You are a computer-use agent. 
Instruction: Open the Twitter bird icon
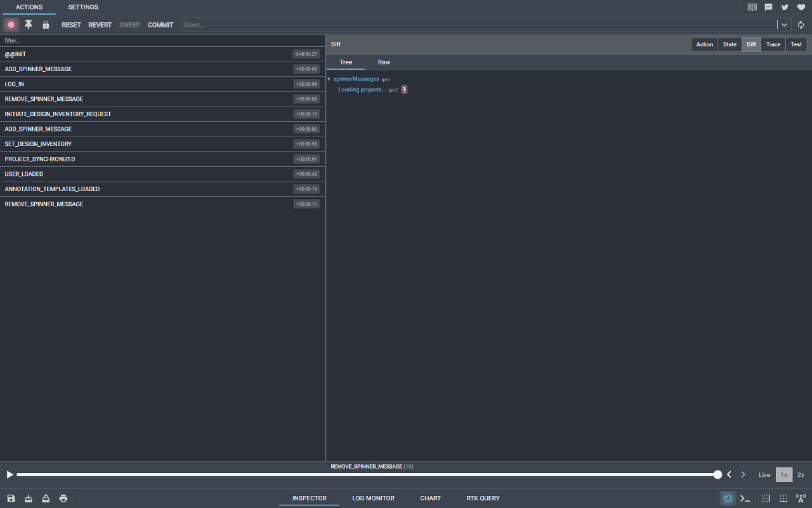click(x=785, y=7)
